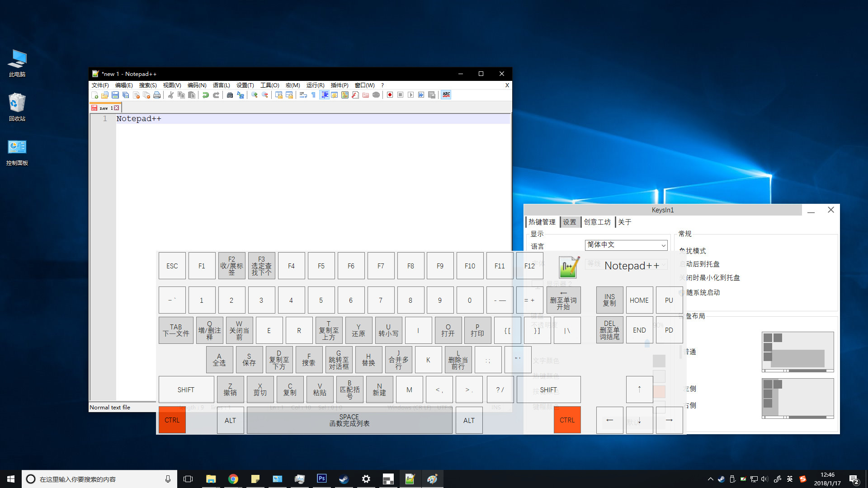Open a file using the Notepad++ open icon
Viewport: 868px width, 488px height.
pyautogui.click(x=104, y=95)
